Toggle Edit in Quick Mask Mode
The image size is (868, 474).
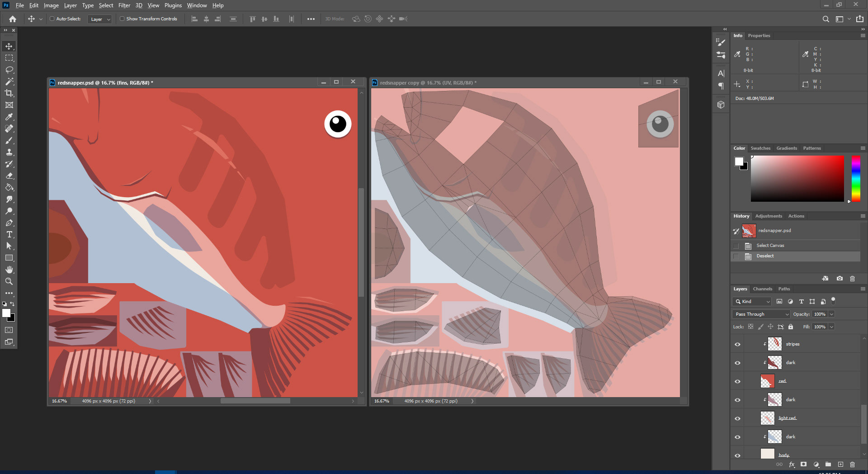9,330
